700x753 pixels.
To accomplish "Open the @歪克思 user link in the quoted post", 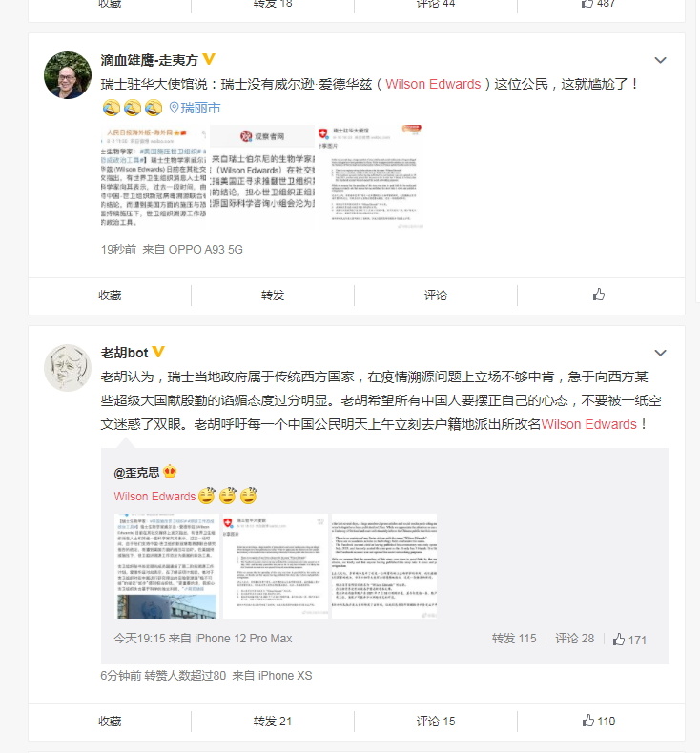I will [136, 473].
